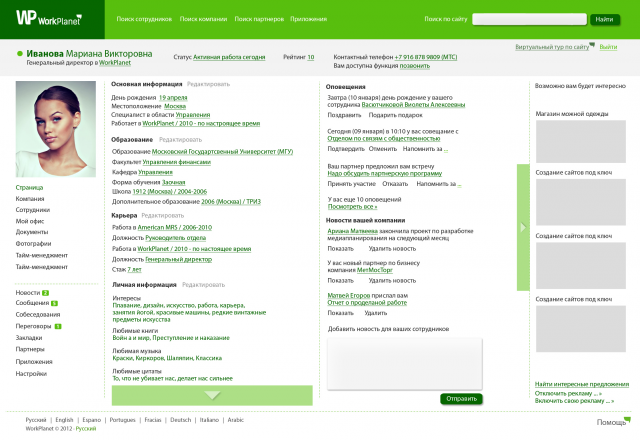Screen dimensions: 640x440
Task: Expand the profile info down arrow bar
Action: (x=212, y=395)
